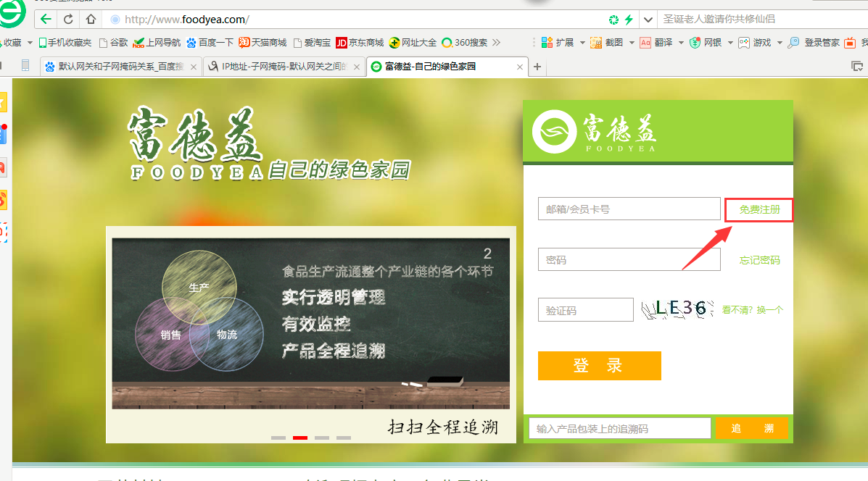Click the 邮箱/会员卡号 input field

(x=629, y=209)
